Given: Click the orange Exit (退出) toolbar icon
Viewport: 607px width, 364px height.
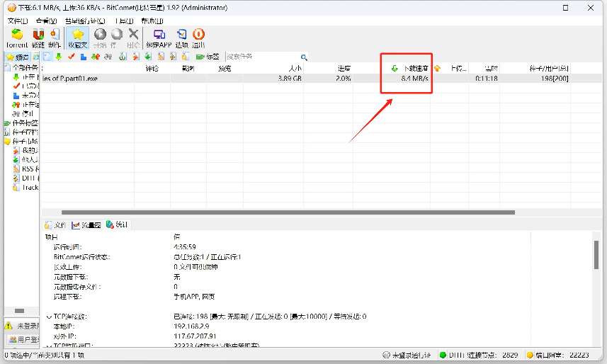Looking at the screenshot, I should (199, 37).
